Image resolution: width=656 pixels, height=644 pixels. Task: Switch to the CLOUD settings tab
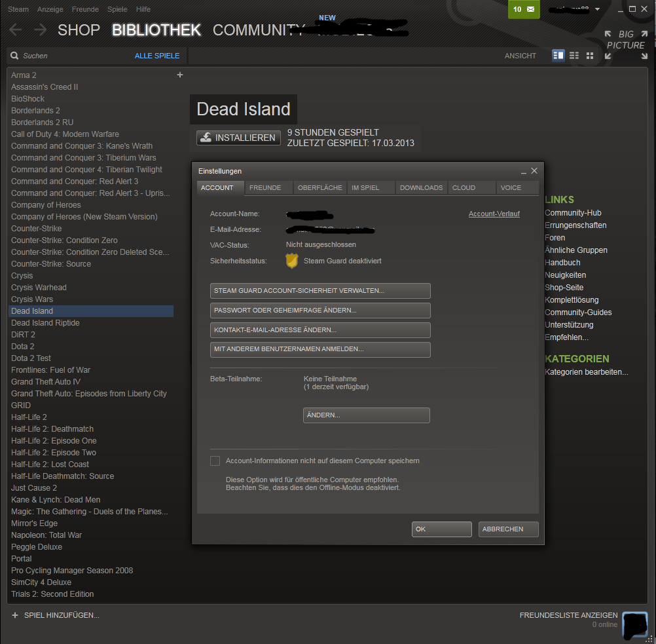pos(472,188)
